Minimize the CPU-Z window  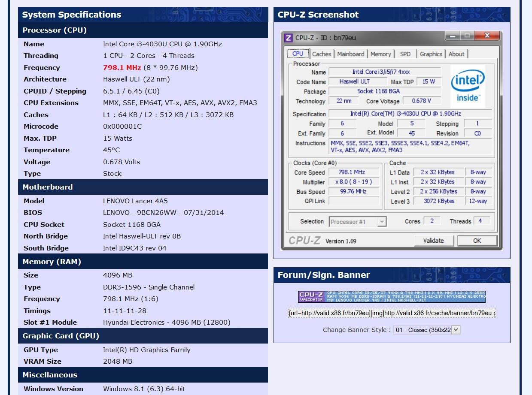(x=452, y=36)
